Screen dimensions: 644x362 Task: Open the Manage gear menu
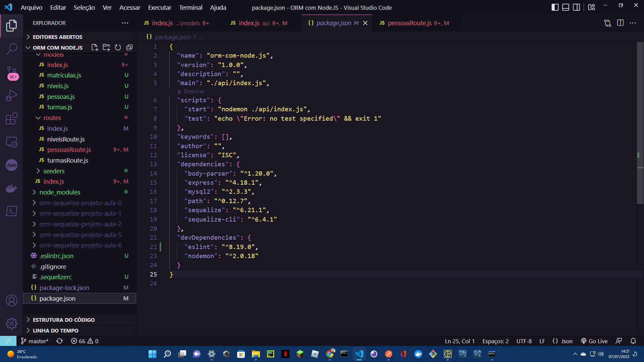(x=11, y=323)
